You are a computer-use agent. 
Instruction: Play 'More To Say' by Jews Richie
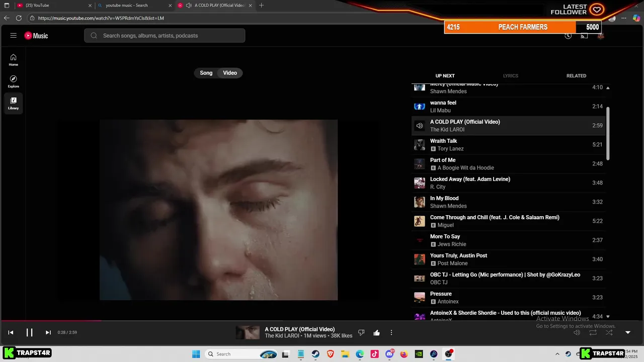pyautogui.click(x=508, y=240)
